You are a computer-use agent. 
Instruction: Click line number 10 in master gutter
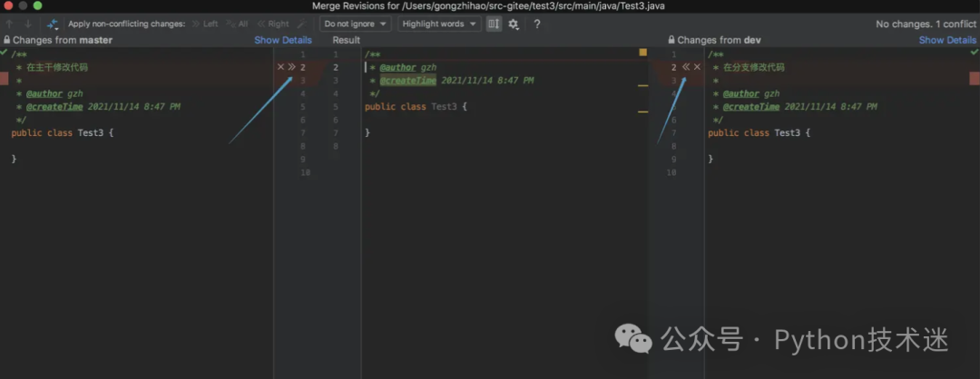[x=305, y=172]
